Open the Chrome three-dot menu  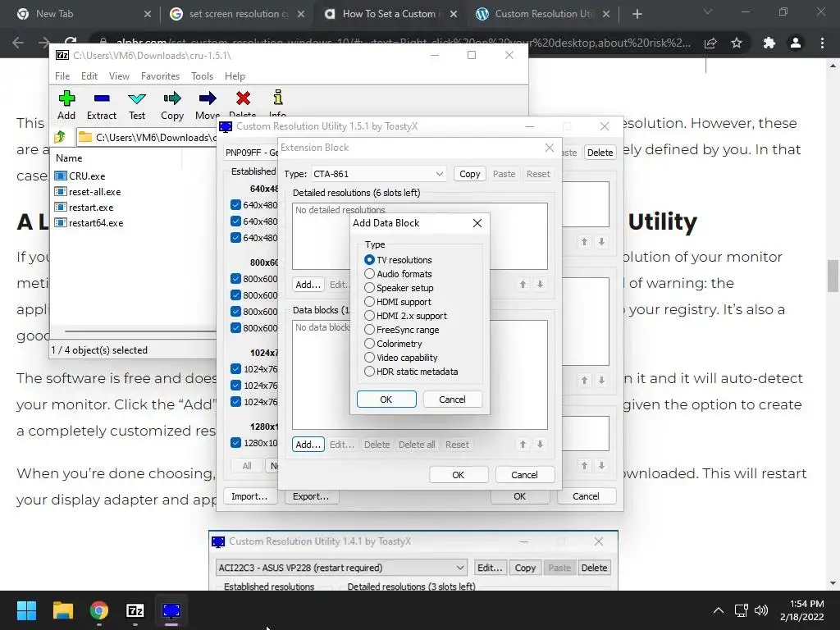coord(822,43)
